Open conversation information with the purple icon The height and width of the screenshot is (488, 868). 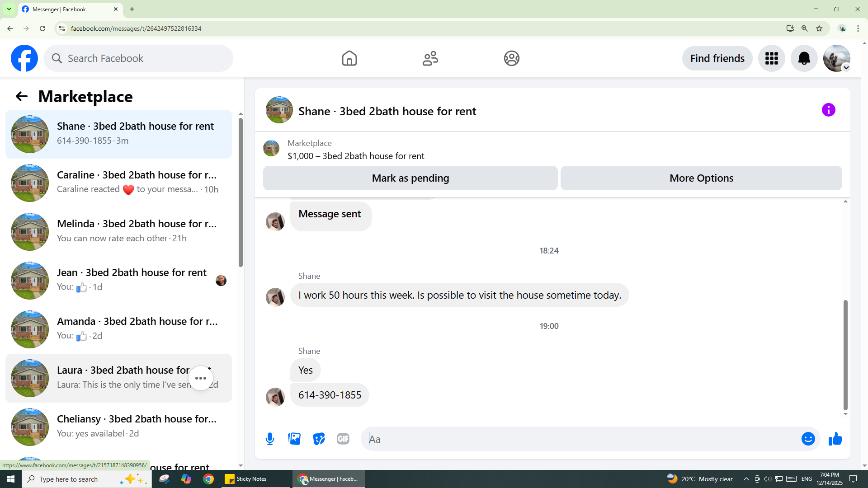click(828, 110)
